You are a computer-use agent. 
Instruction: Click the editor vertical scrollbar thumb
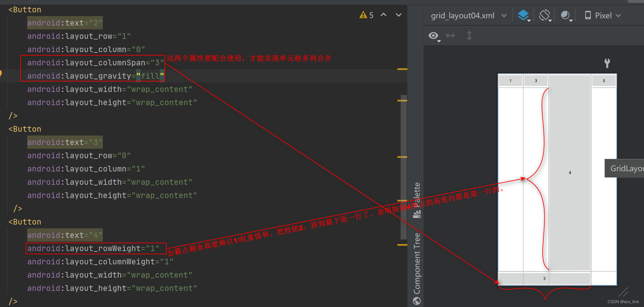click(x=403, y=167)
